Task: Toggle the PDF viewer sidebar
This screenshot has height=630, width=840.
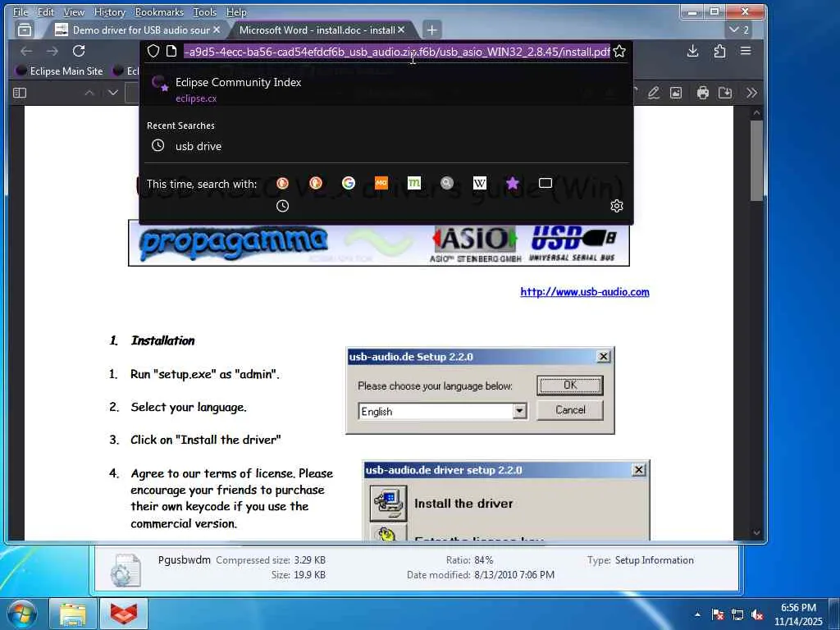Action: [x=20, y=93]
